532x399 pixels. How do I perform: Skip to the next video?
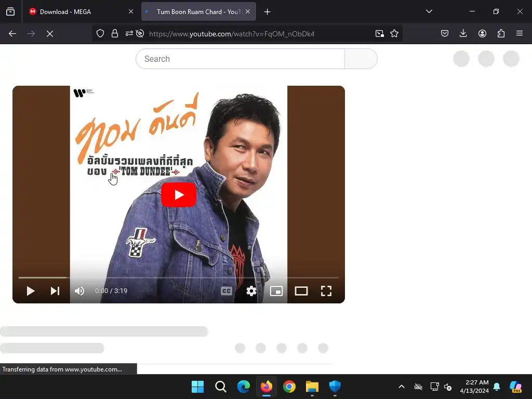(x=55, y=291)
